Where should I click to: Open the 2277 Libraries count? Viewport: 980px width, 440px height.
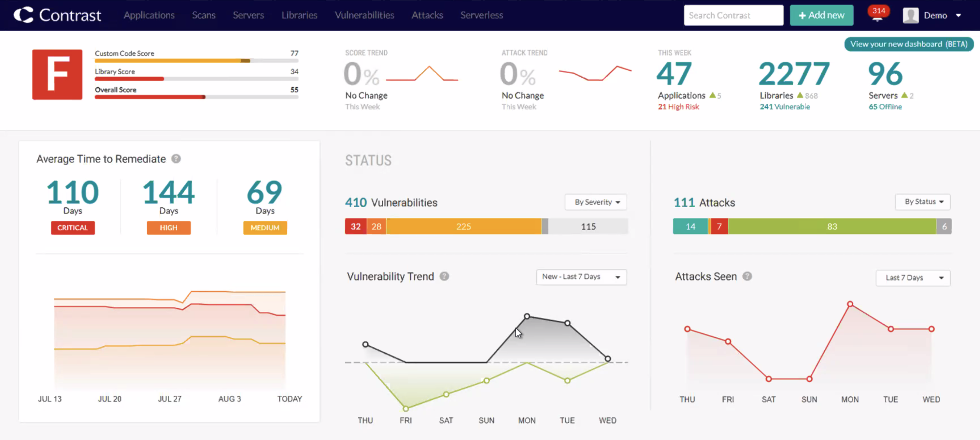(794, 74)
